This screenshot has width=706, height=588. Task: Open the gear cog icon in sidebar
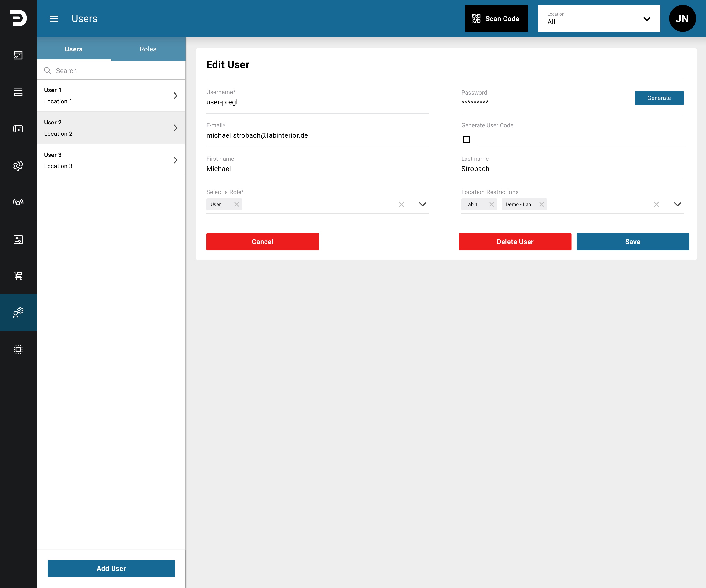(x=18, y=165)
